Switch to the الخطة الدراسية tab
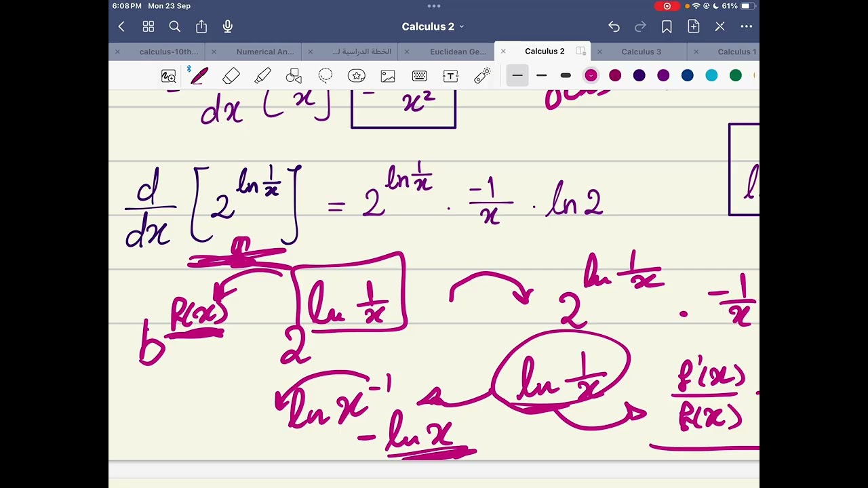The image size is (868, 488). click(x=361, y=52)
